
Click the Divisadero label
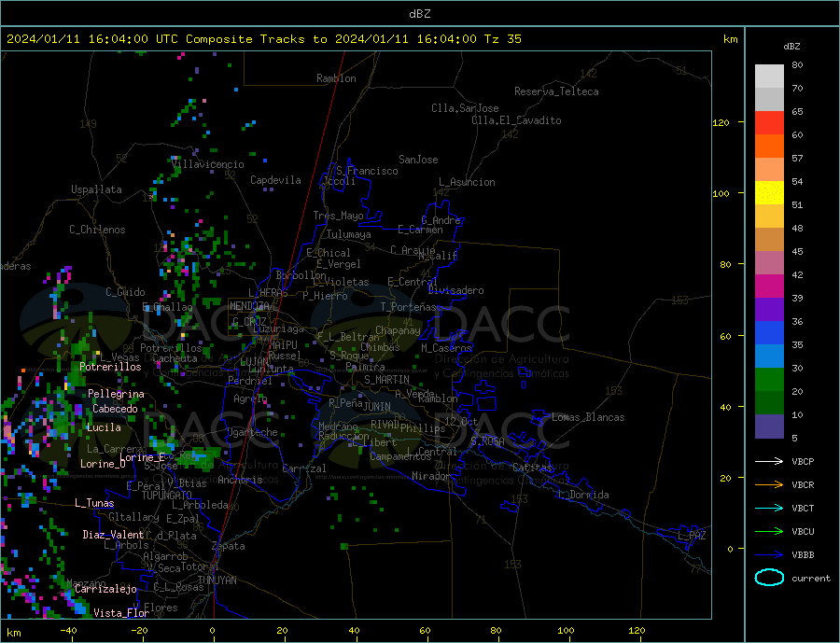click(455, 290)
